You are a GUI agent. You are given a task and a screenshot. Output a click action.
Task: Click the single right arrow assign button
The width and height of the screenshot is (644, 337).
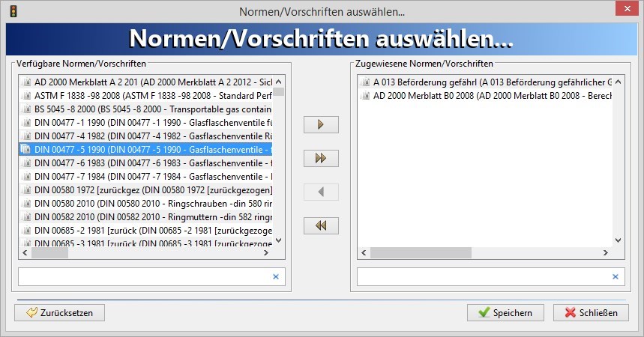[x=321, y=124]
